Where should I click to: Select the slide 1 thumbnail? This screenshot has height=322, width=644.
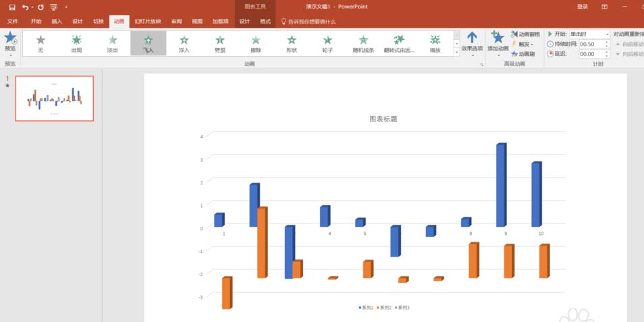[55, 98]
